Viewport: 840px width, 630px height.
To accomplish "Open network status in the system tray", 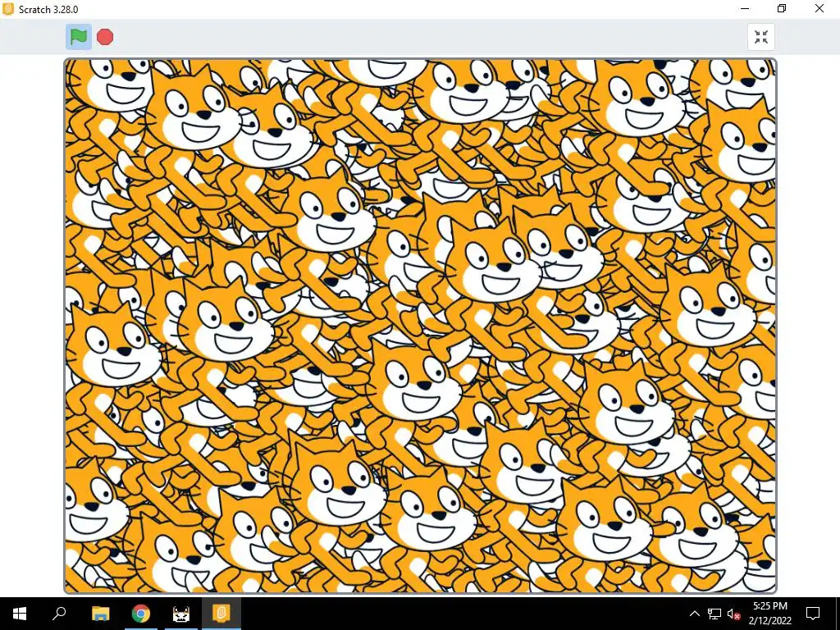I will (714, 614).
